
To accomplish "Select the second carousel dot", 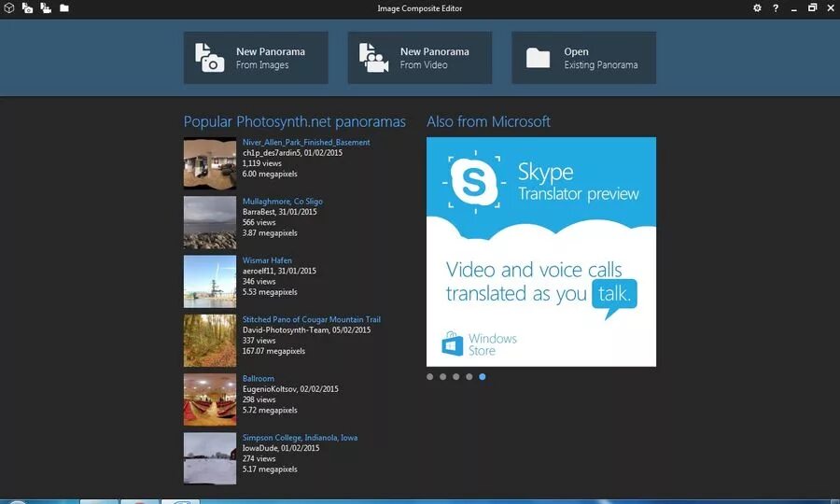I will tap(443, 376).
